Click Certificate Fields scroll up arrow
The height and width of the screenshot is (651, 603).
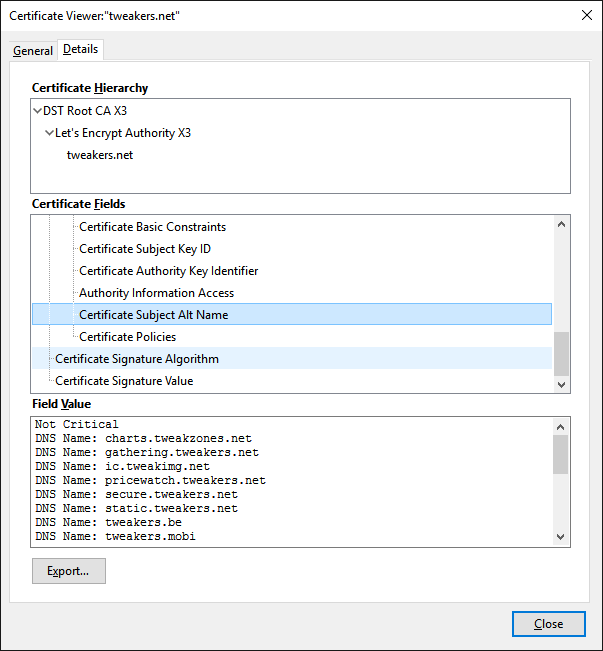pyautogui.click(x=561, y=225)
